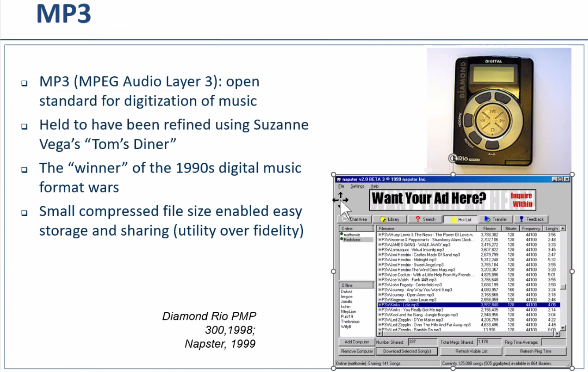Select offline user Putz19

(x=347, y=316)
